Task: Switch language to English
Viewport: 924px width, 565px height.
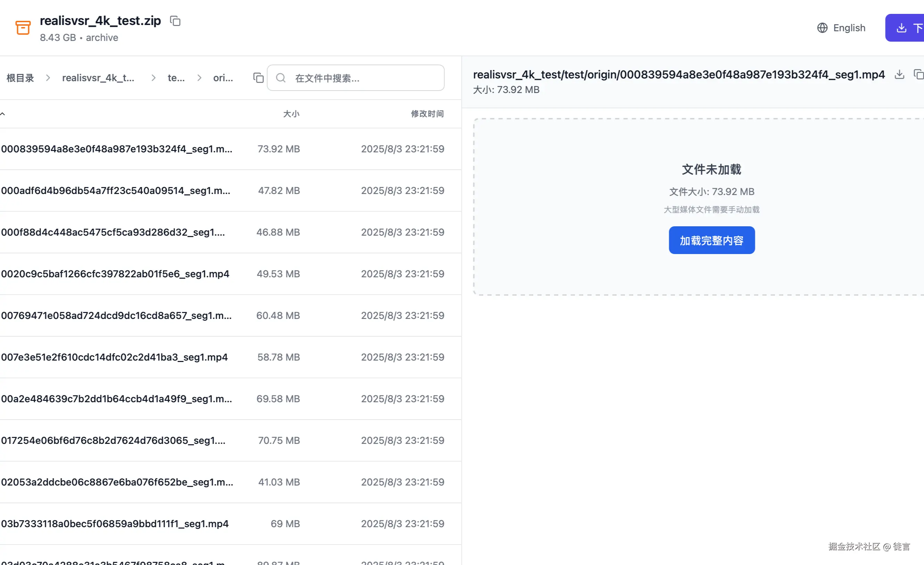Action: [849, 28]
